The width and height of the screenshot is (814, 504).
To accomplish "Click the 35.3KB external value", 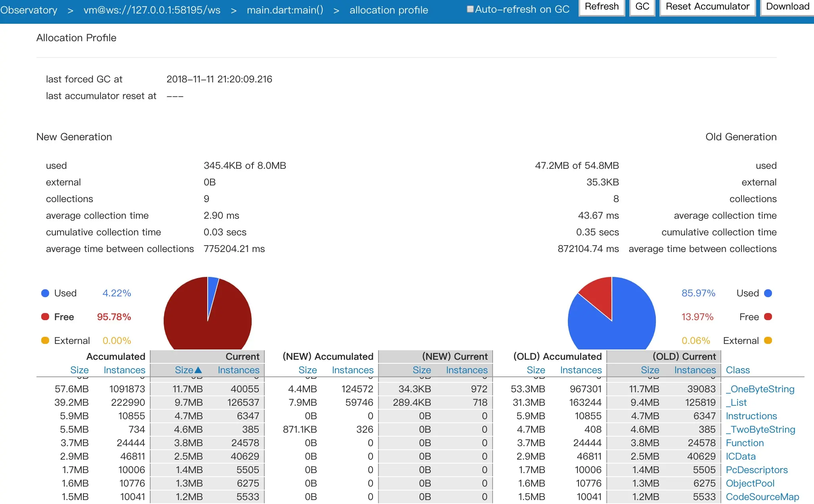I will click(602, 182).
